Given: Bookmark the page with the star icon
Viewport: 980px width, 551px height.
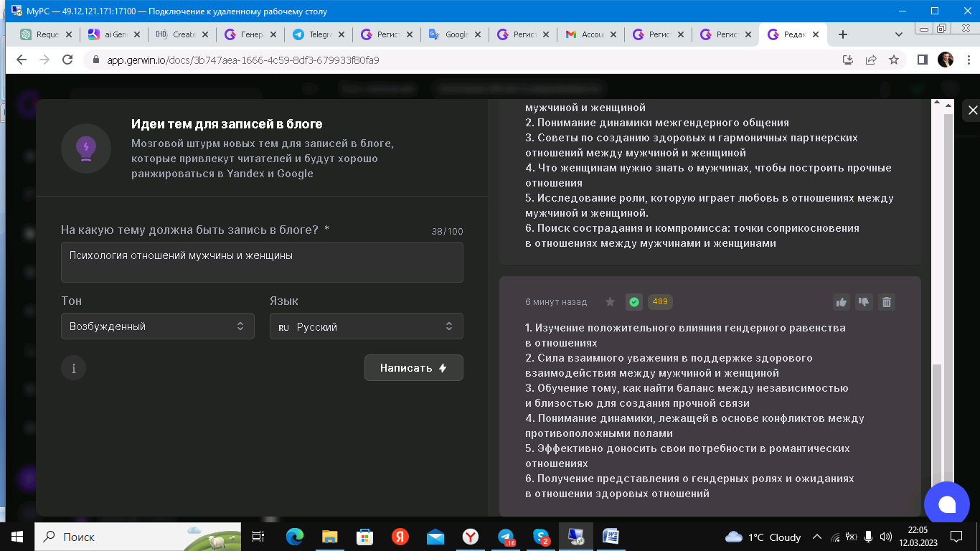Looking at the screenshot, I should (894, 60).
